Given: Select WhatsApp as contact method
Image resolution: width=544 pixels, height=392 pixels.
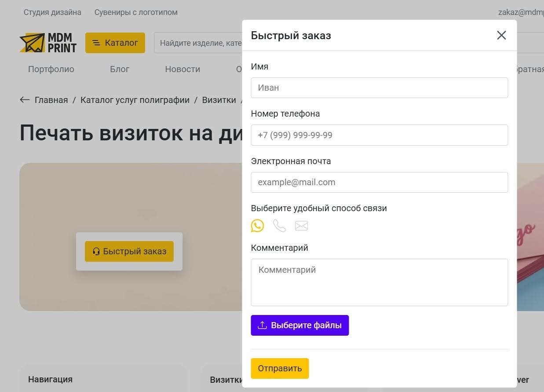Looking at the screenshot, I should (258, 226).
